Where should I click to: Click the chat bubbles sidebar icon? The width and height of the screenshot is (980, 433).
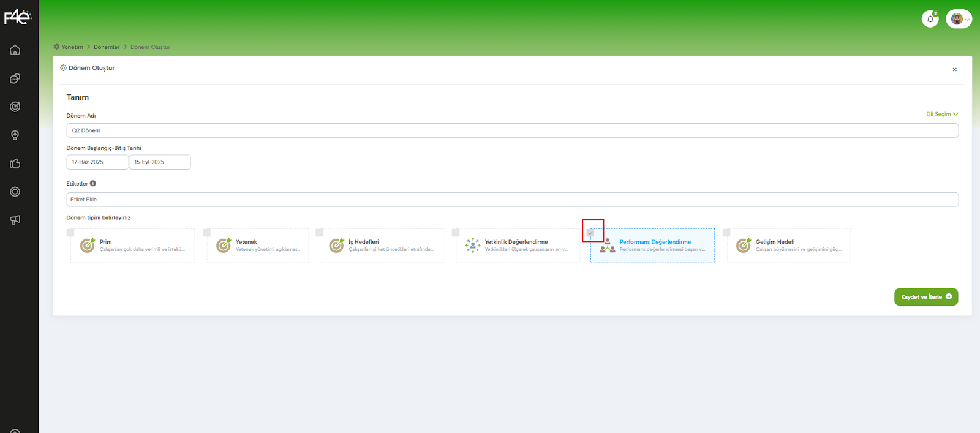15,78
